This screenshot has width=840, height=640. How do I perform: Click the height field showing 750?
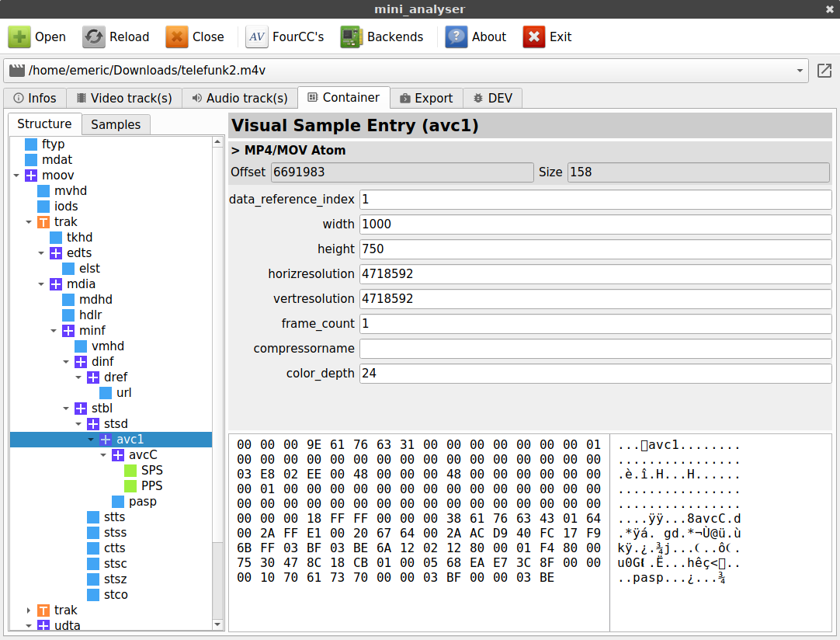(x=595, y=249)
